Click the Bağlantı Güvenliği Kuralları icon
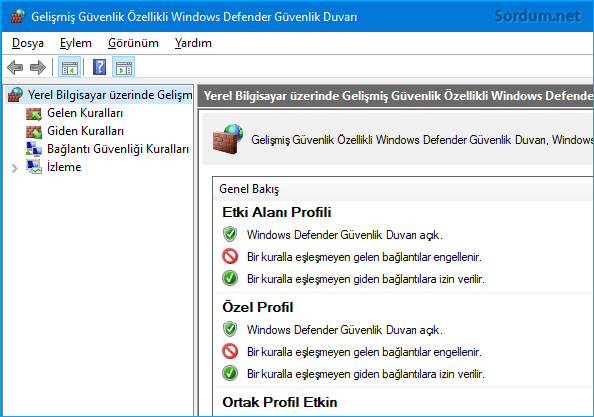The image size is (594, 417). click(x=34, y=149)
